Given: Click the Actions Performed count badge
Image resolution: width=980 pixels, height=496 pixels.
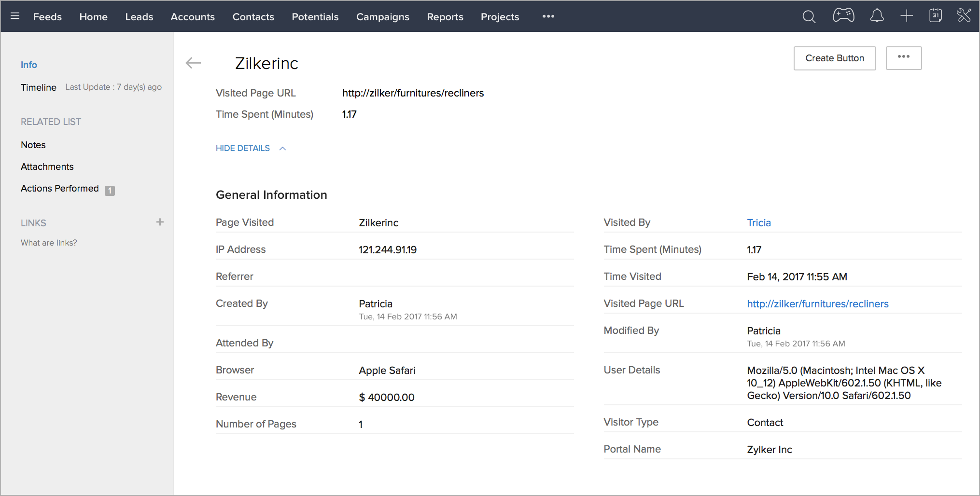Looking at the screenshot, I should point(110,191).
